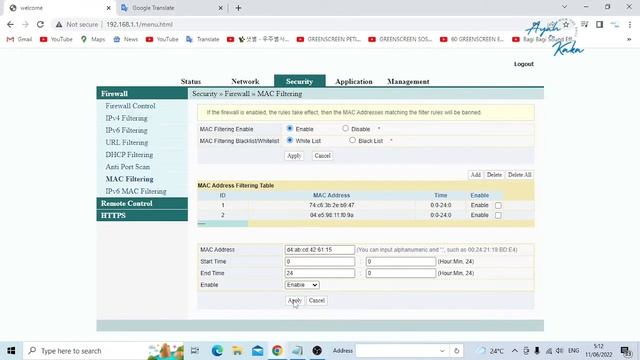The image size is (640, 360).
Task: Apply MAC Filtering enable settings
Action: coord(294,156)
